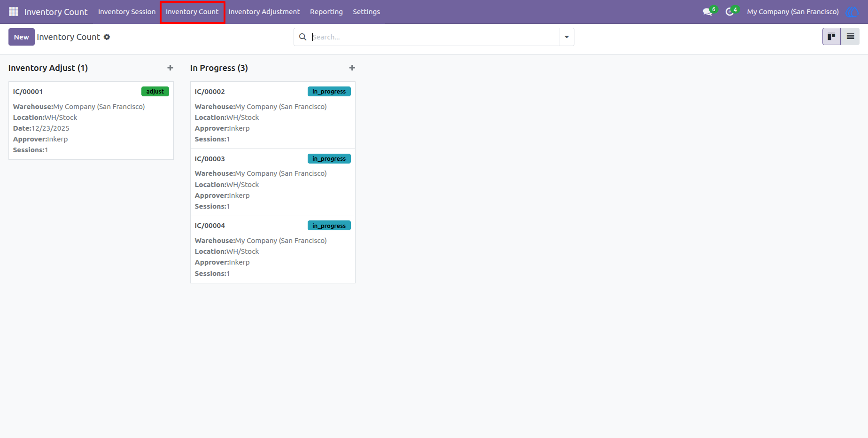The width and height of the screenshot is (868, 438).
Task: Switch to list view
Action: coord(850,36)
